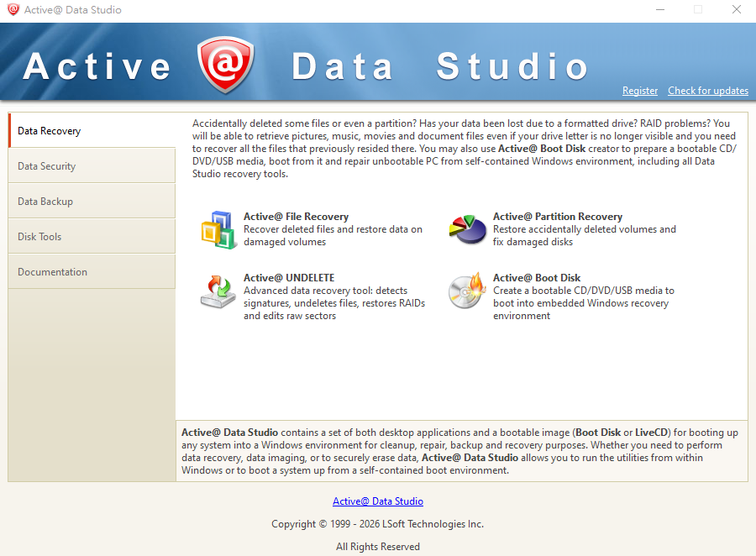Close the Active@ Data Studio window
This screenshot has height=556, width=756.
pyautogui.click(x=736, y=9)
